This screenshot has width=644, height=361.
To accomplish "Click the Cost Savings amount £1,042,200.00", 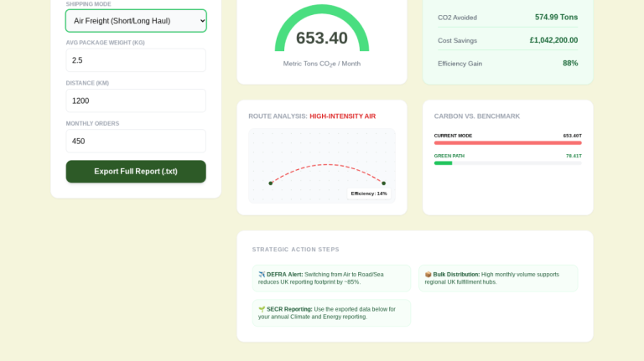I will pos(553,40).
